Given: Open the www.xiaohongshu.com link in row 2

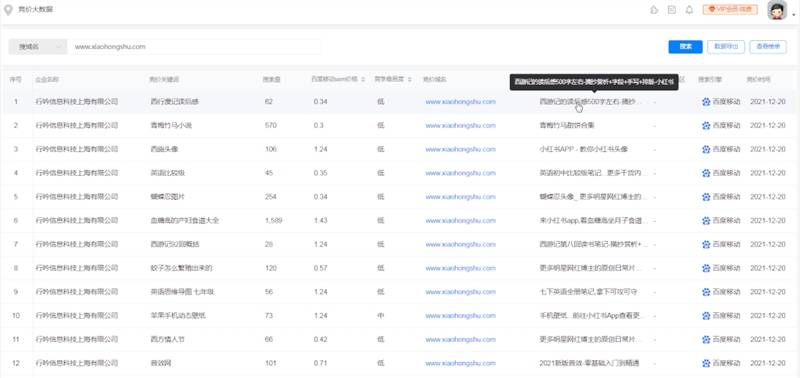Looking at the screenshot, I should click(x=460, y=125).
